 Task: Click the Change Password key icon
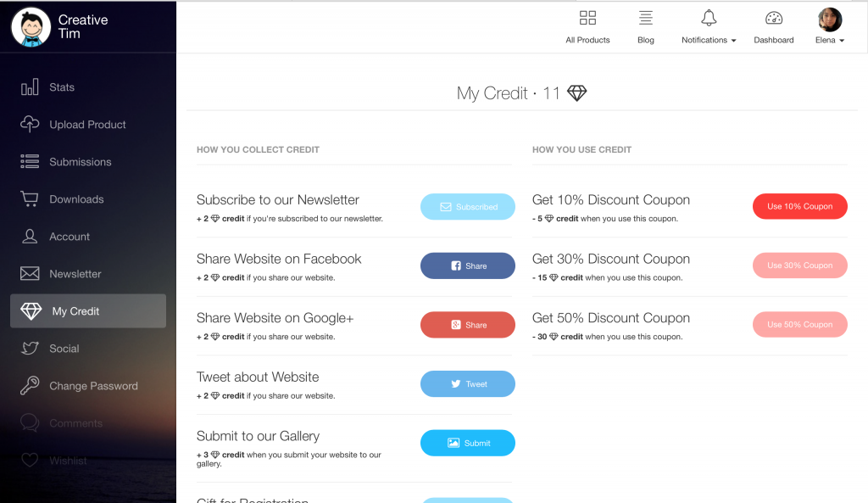[30, 386]
